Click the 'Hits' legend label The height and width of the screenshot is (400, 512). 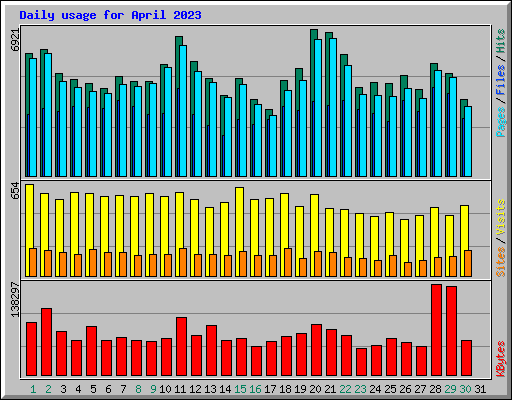point(501,41)
